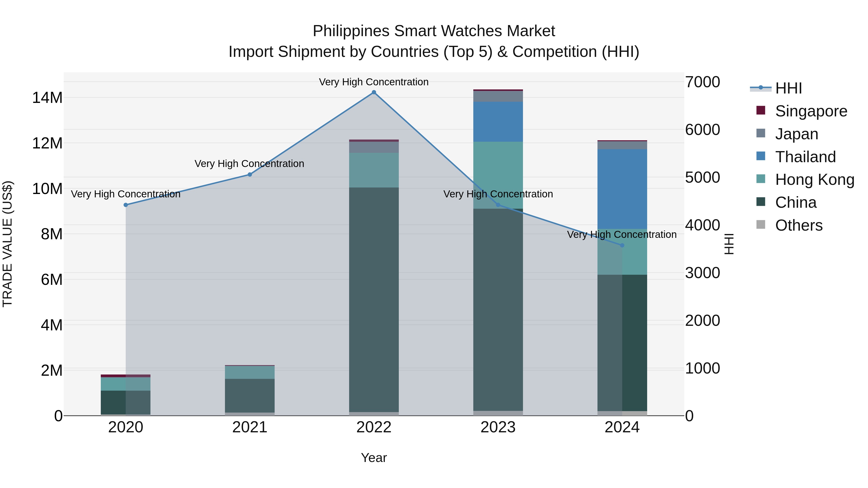
Task: Click the Year axis title
Action: point(374,458)
